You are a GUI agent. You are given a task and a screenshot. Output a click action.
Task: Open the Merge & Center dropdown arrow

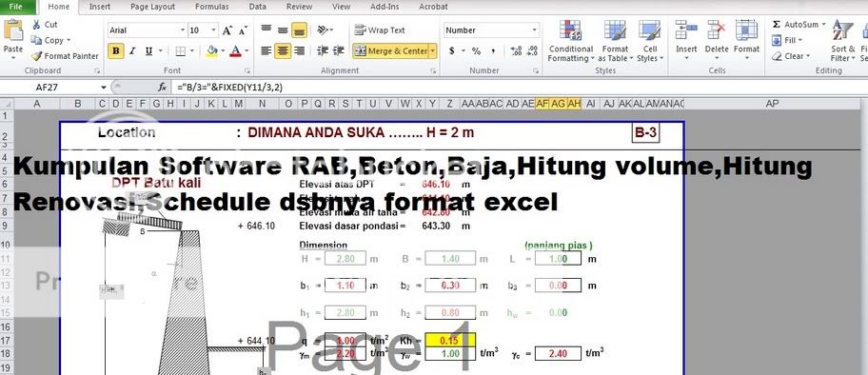[x=432, y=51]
